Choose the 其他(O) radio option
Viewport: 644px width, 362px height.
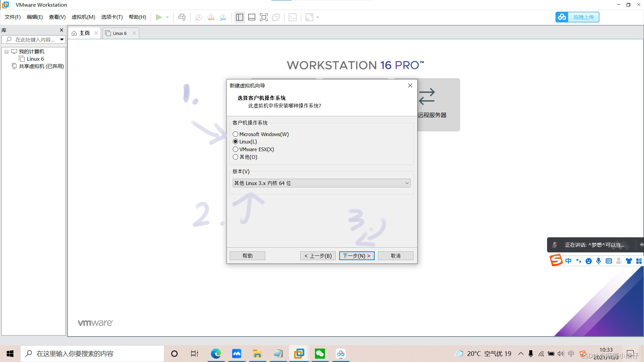(x=235, y=157)
